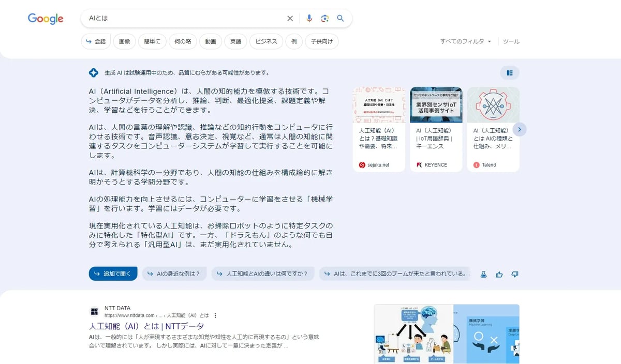The image size is (621, 364).
Task: Select the 何の略 filter chip
Action: tap(183, 41)
